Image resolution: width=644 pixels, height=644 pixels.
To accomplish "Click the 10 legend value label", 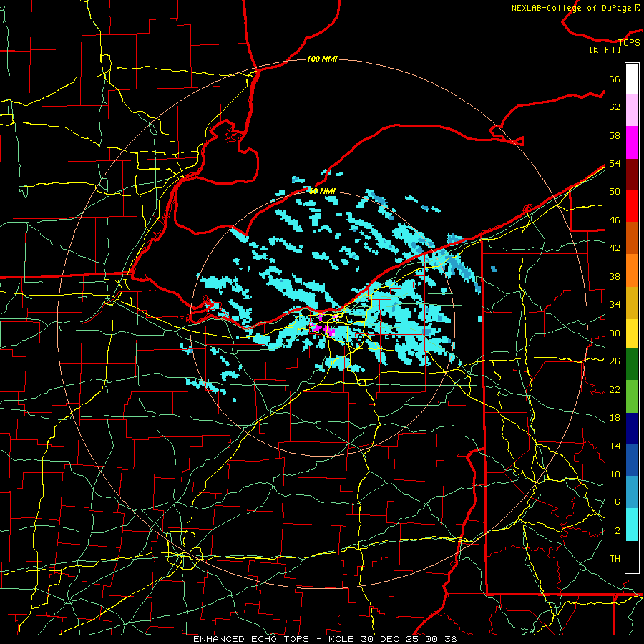I will pyautogui.click(x=615, y=474).
